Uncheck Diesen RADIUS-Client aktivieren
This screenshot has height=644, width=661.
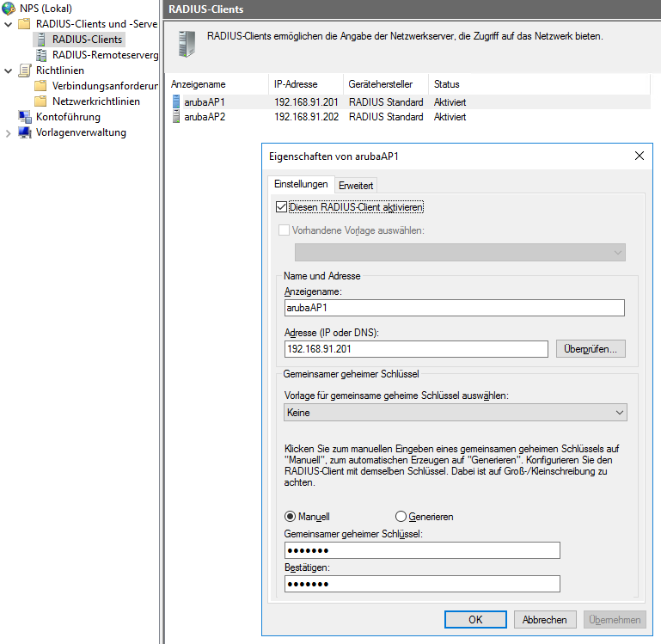tap(282, 207)
